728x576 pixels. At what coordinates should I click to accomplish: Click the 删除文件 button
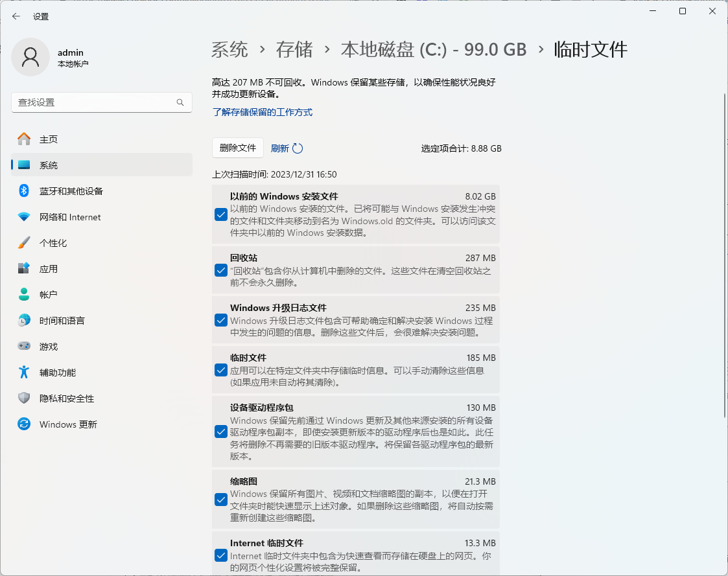pyautogui.click(x=238, y=148)
